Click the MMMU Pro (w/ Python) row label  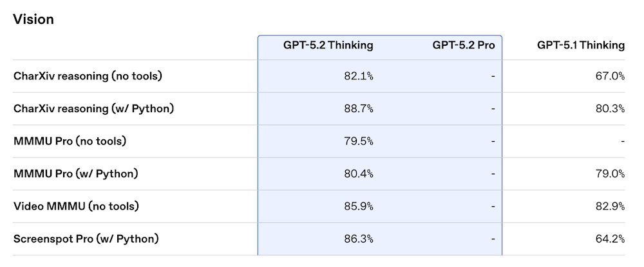(x=75, y=173)
